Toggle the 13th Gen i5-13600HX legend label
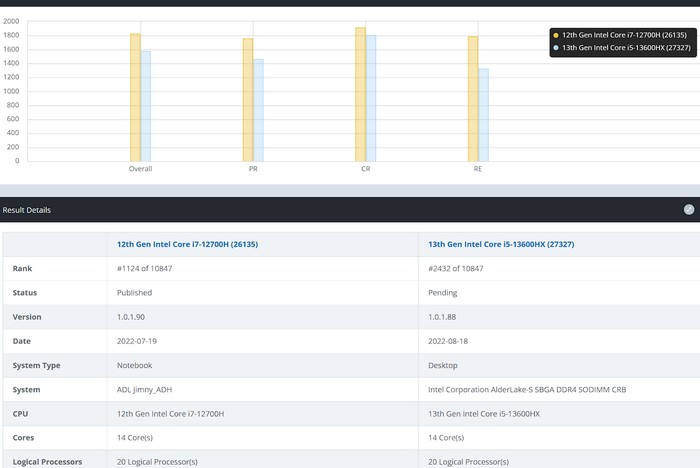Image resolution: width=700 pixels, height=468 pixels. [x=626, y=47]
